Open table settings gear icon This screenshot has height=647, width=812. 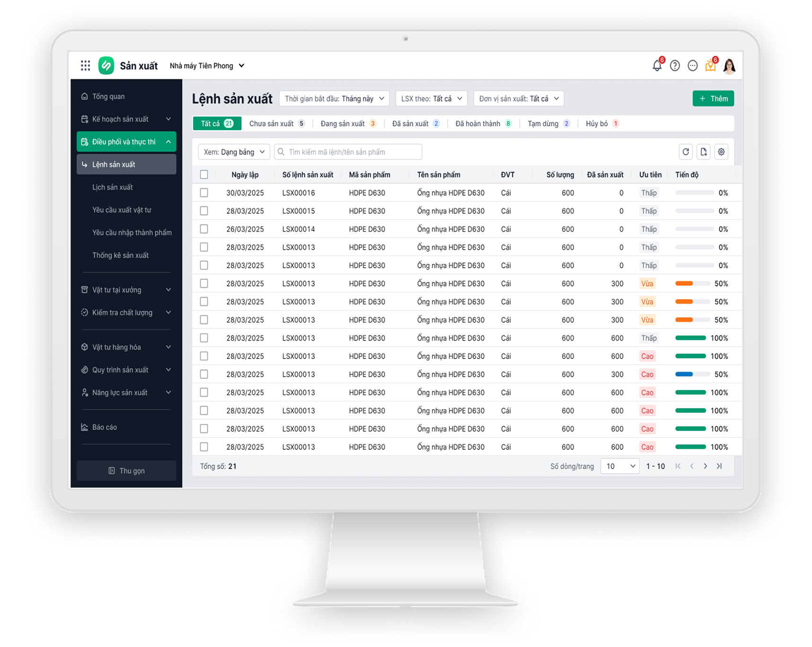click(721, 152)
